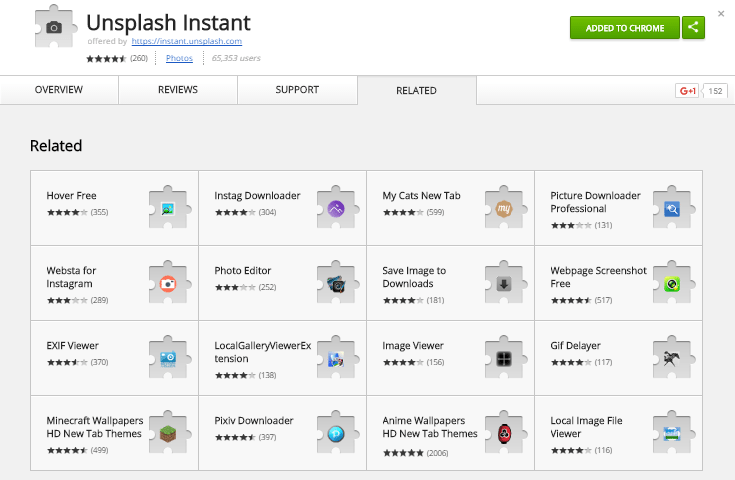The height and width of the screenshot is (480, 735).
Task: Click the Local Image File Viewer icon
Action: coord(674,433)
